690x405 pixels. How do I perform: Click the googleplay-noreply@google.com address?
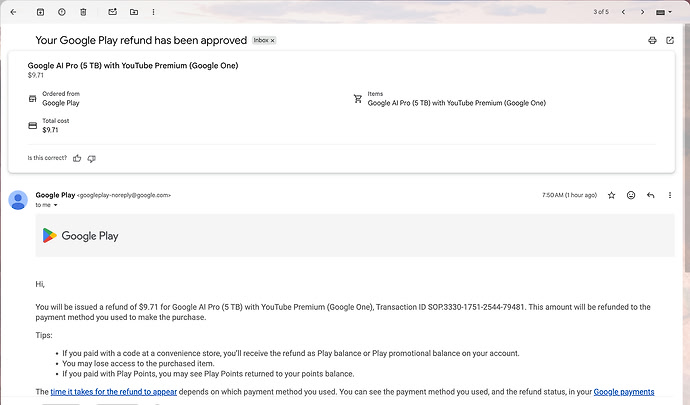tap(124, 195)
